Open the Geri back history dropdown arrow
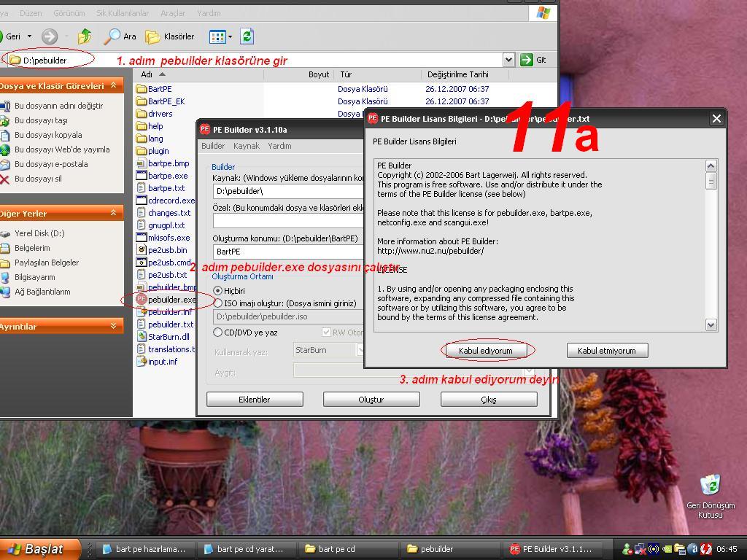This screenshot has width=747, height=560. tap(29, 36)
